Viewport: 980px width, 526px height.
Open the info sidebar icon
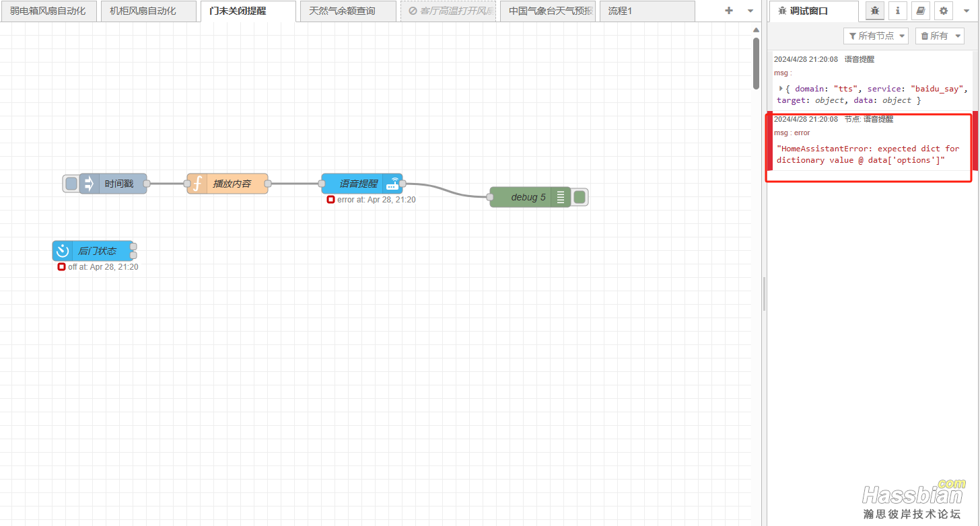(897, 11)
